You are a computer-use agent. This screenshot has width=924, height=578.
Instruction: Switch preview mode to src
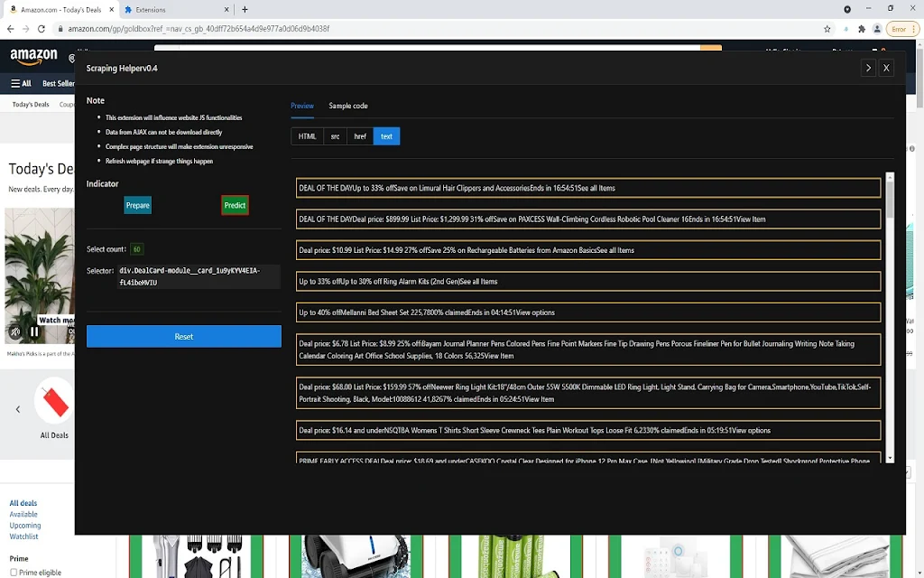pos(335,136)
